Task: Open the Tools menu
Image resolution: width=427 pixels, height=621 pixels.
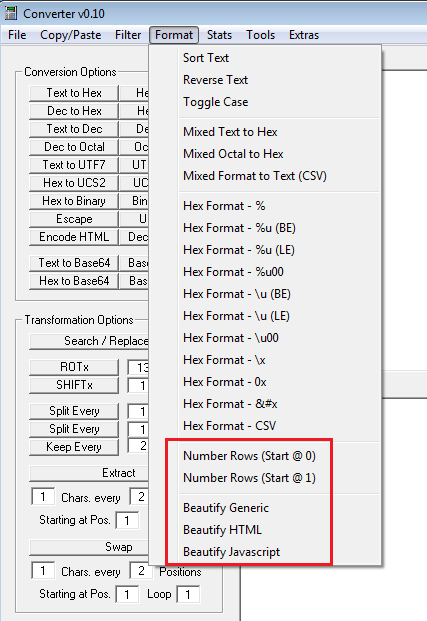Action: pos(260,35)
